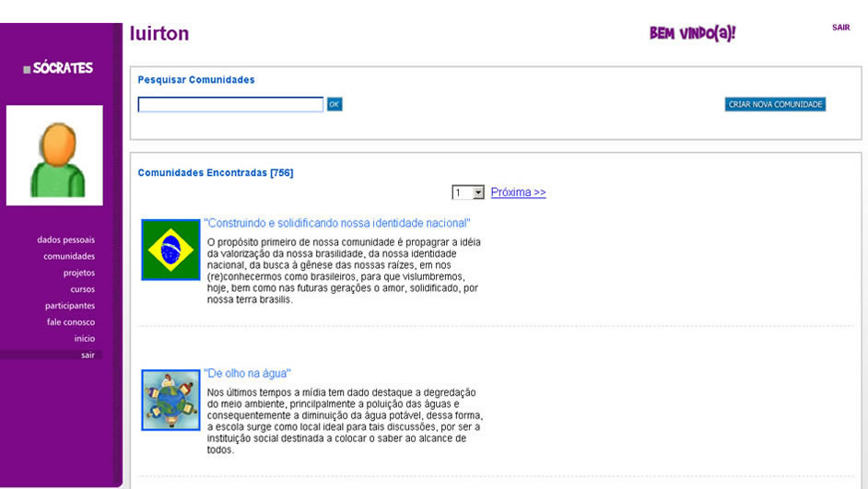Click the Sócrates logo in sidebar
The image size is (868, 489).
(x=59, y=68)
